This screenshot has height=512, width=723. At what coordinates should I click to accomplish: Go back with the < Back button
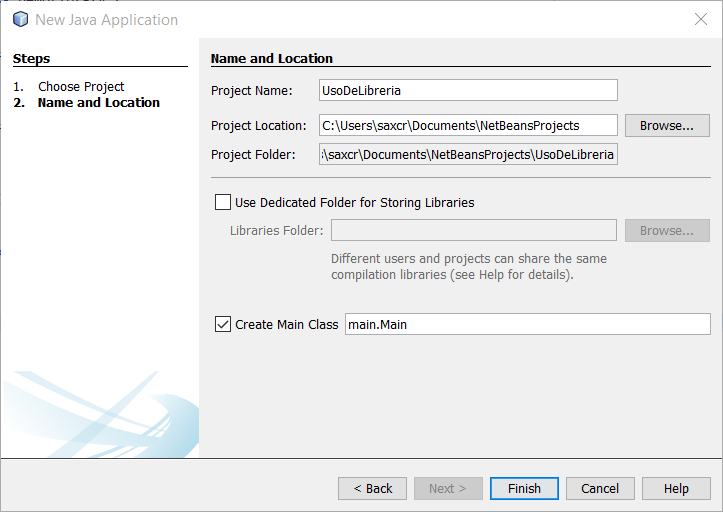point(373,488)
